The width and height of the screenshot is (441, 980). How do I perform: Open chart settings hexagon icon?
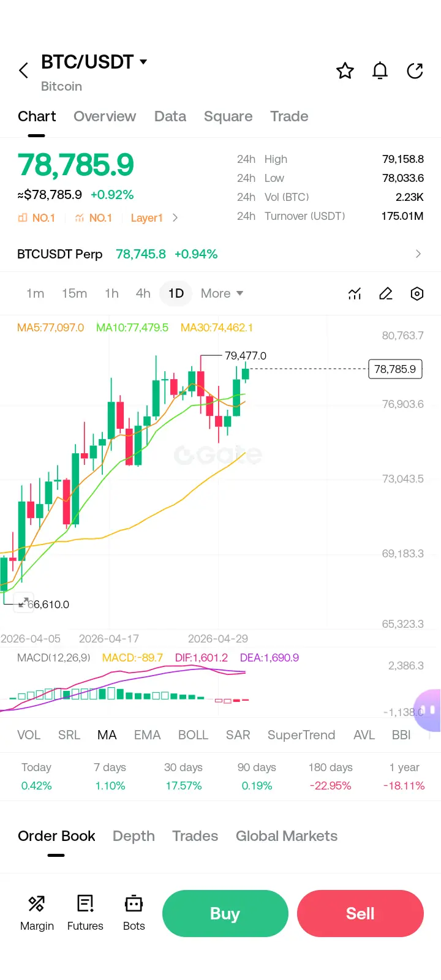(x=417, y=294)
